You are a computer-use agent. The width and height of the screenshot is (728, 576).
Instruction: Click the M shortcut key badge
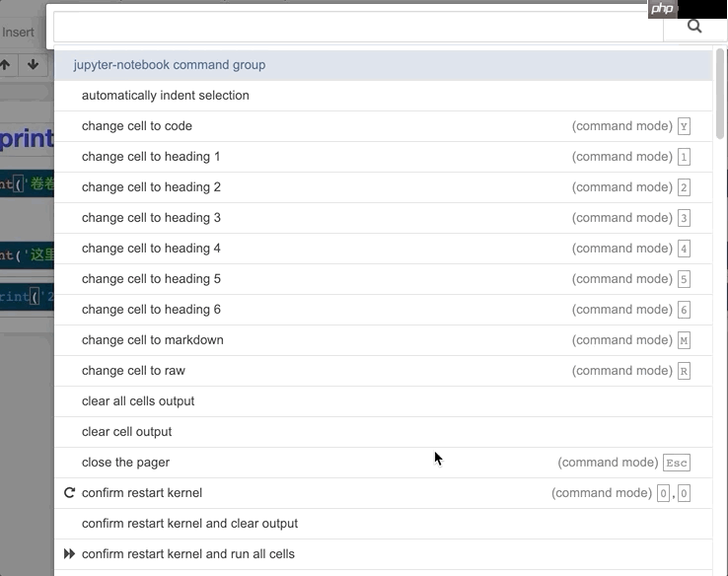[684, 340]
